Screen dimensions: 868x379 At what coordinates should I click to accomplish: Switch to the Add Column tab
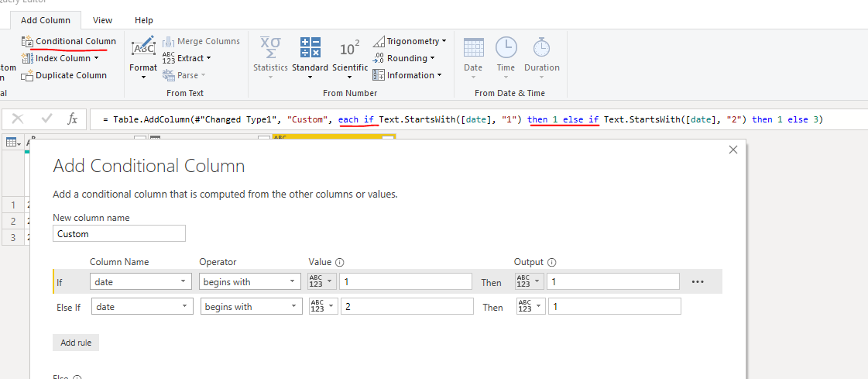46,20
